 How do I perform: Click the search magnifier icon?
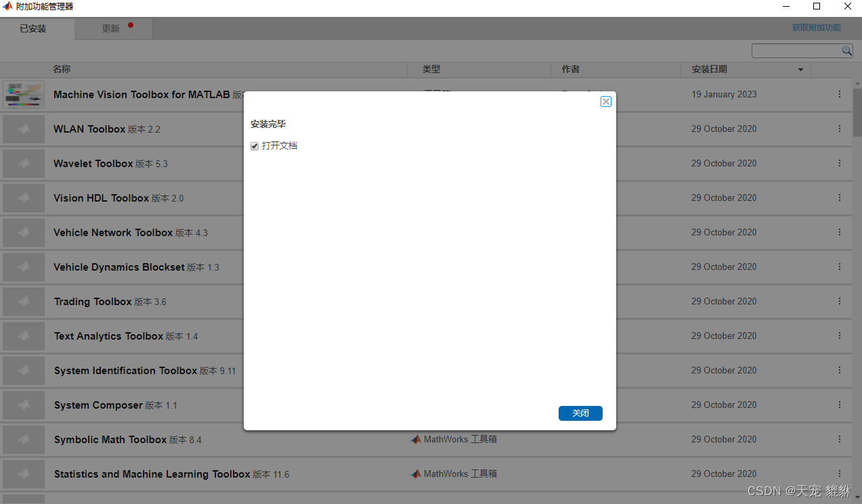[846, 51]
